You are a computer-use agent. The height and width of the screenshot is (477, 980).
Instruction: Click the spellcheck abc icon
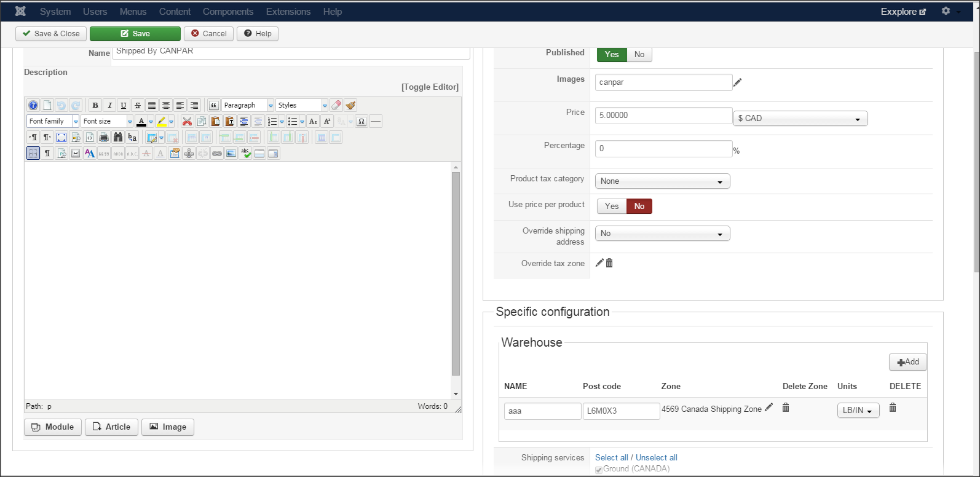click(x=245, y=153)
